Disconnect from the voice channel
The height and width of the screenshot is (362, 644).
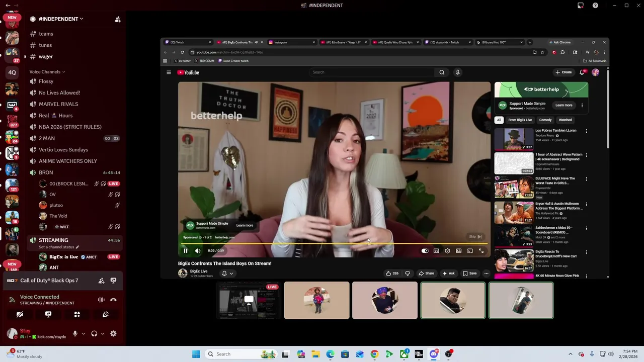[x=113, y=300]
